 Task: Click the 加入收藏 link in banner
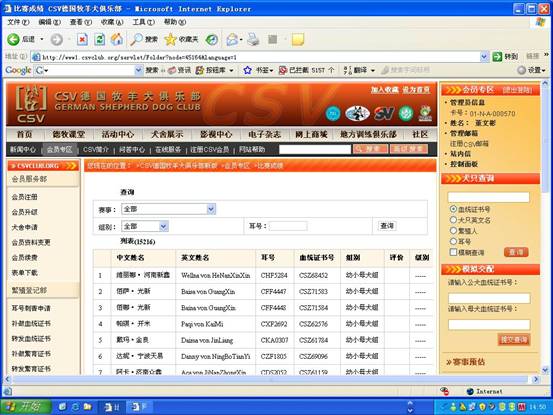pos(384,90)
